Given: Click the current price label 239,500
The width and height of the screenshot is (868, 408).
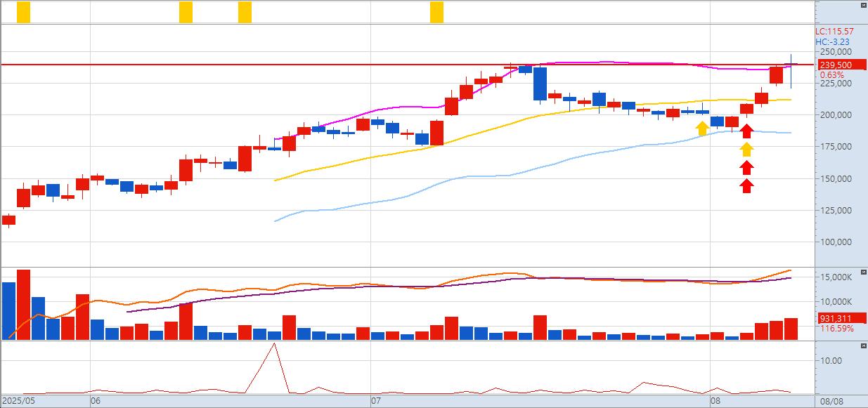Looking at the screenshot, I should (836, 65).
